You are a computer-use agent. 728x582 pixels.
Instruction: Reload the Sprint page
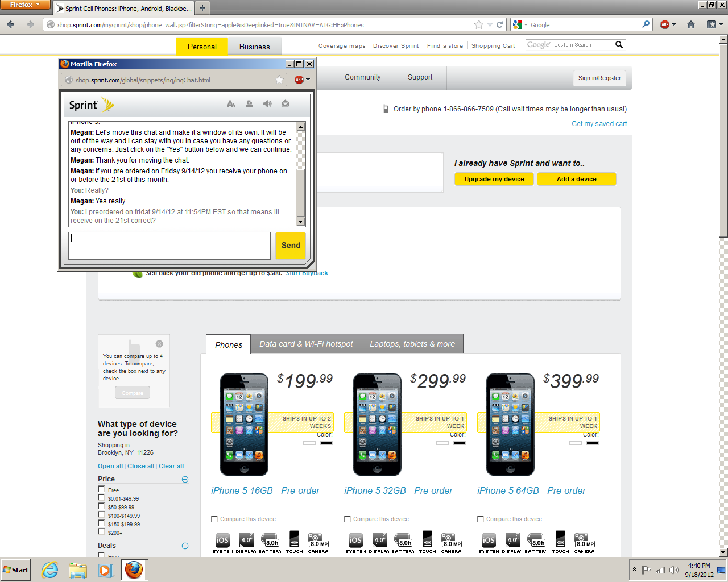500,24
